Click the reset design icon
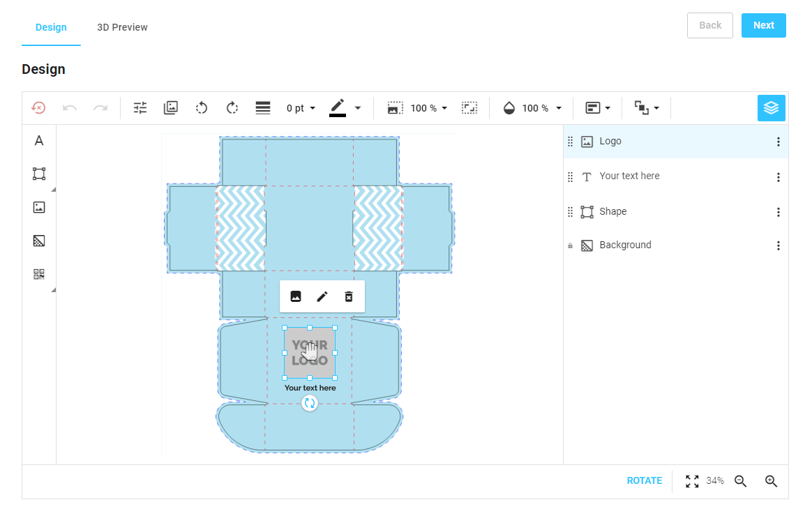The height and width of the screenshot is (509, 812). (x=38, y=107)
